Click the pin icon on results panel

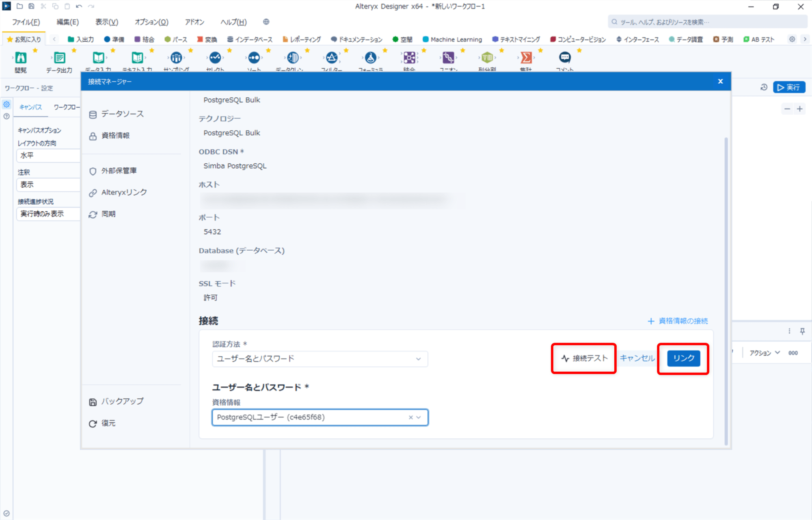click(x=802, y=331)
